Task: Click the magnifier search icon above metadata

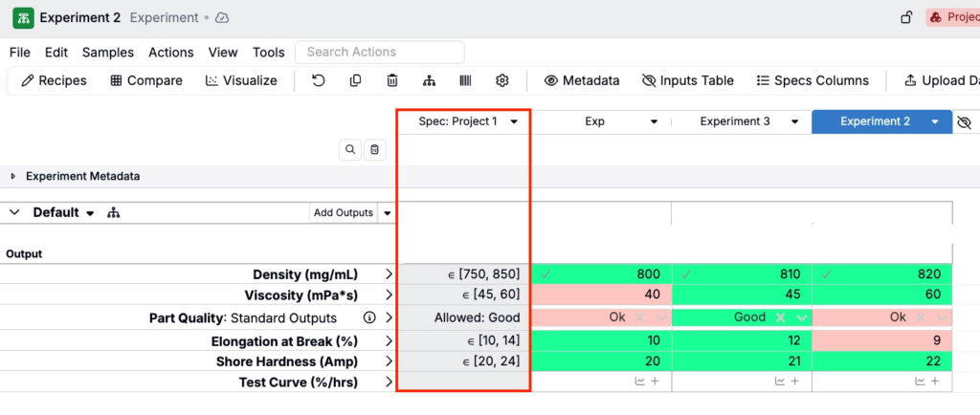Action: click(350, 149)
